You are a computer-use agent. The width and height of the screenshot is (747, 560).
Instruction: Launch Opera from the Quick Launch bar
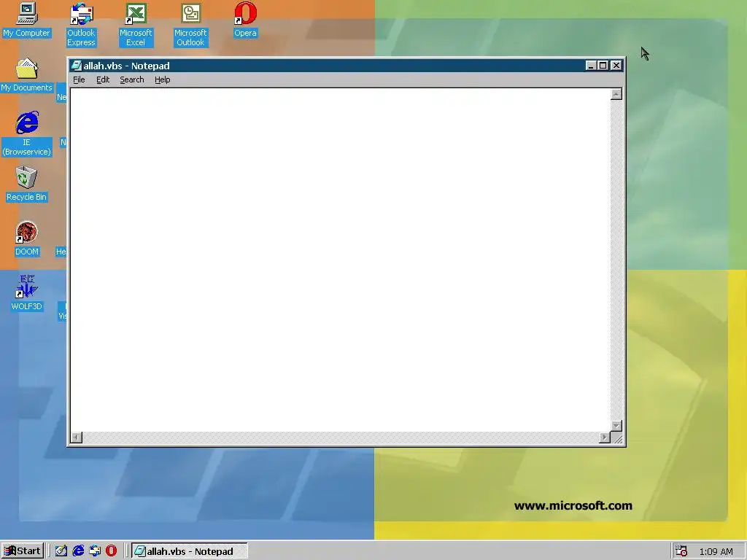pyautogui.click(x=111, y=551)
